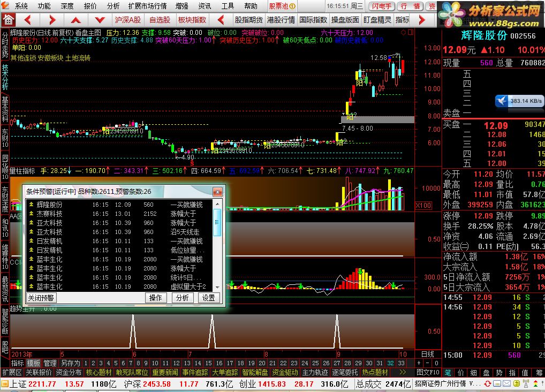Click the left arrow before 股指期货
This screenshot has height=392, width=545.
click(221, 20)
